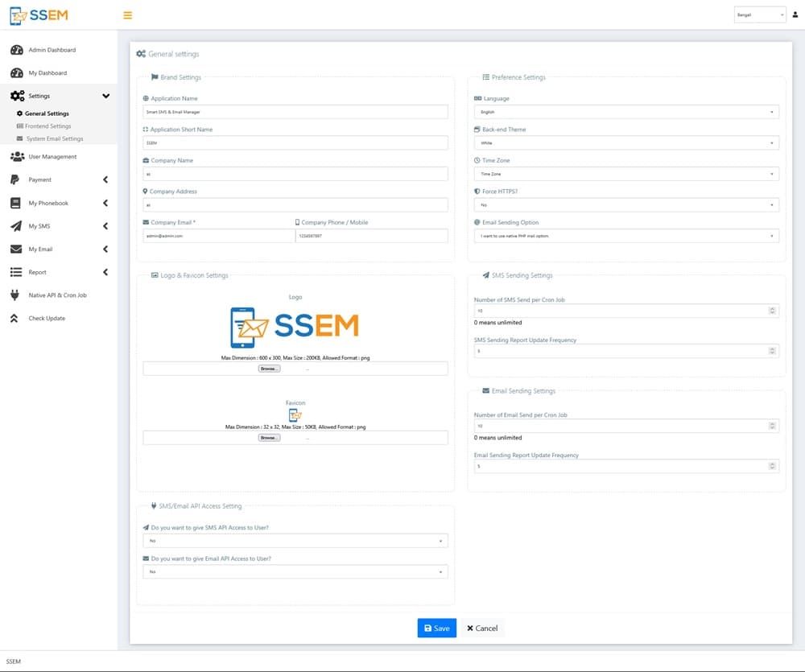Viewport: 805px width, 672px height.
Task: Click the Number of SMS Send stepper
Action: pyautogui.click(x=772, y=311)
